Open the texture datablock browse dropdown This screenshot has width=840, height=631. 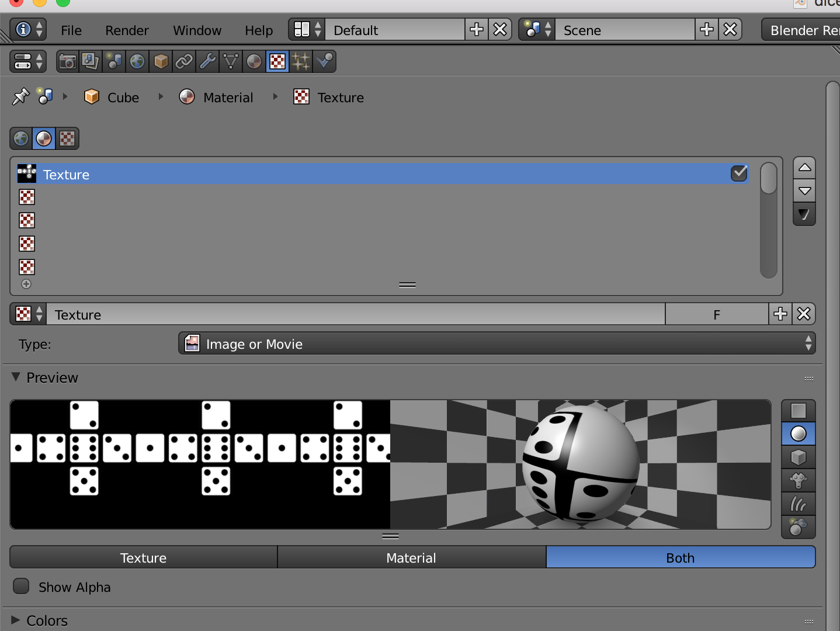(29, 314)
